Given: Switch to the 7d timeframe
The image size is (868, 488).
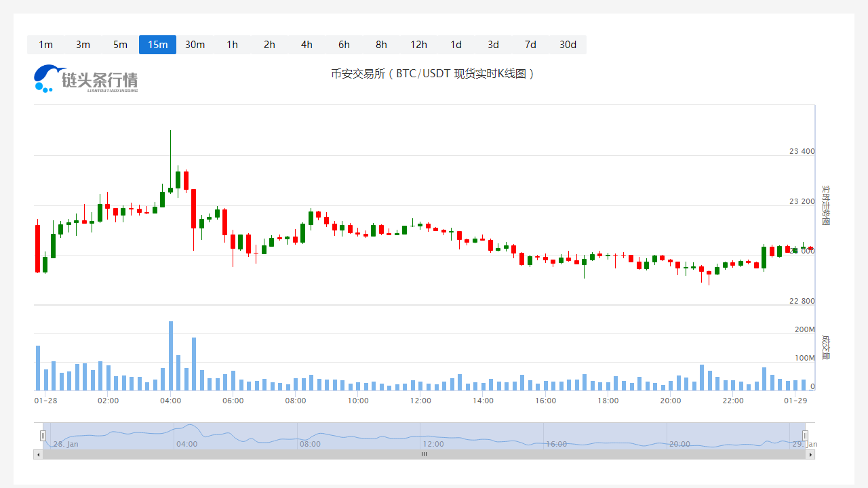Looking at the screenshot, I should click(x=530, y=45).
